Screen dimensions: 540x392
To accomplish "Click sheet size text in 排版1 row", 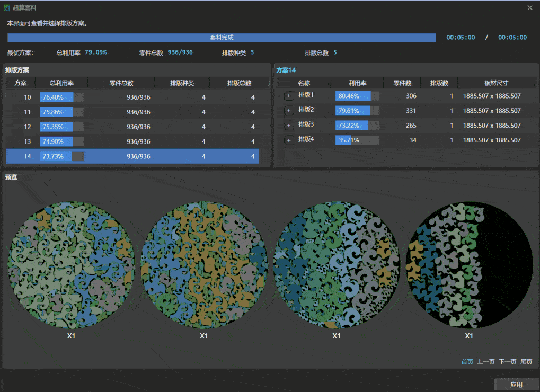I will (492, 96).
